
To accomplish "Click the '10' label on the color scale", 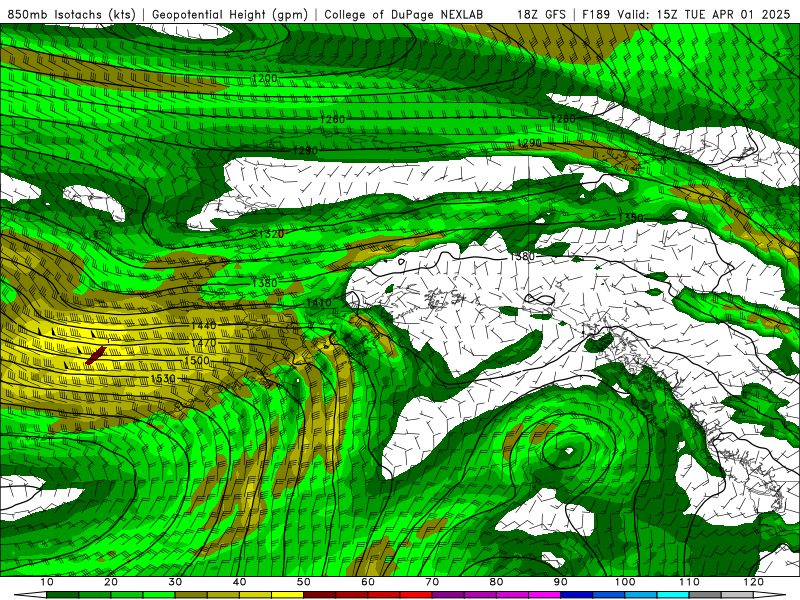I will click(46, 582).
